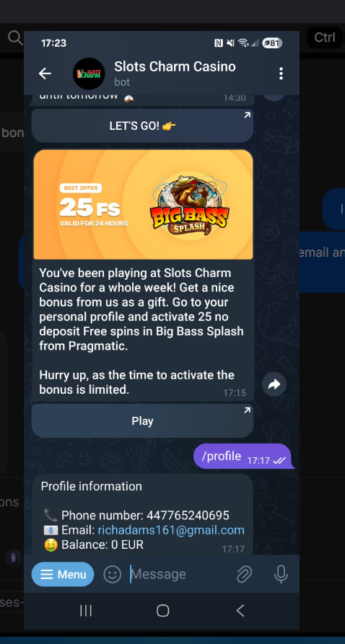The width and height of the screenshot is (345, 644).
Task: Click the Slots Charm Casino chat title
Action: (175, 66)
